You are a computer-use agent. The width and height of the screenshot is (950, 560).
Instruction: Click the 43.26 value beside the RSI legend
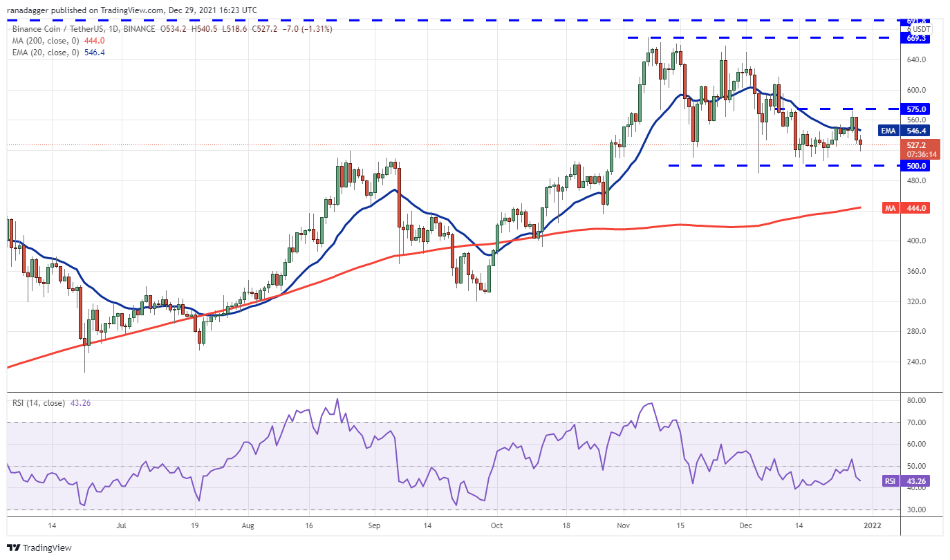(81, 402)
